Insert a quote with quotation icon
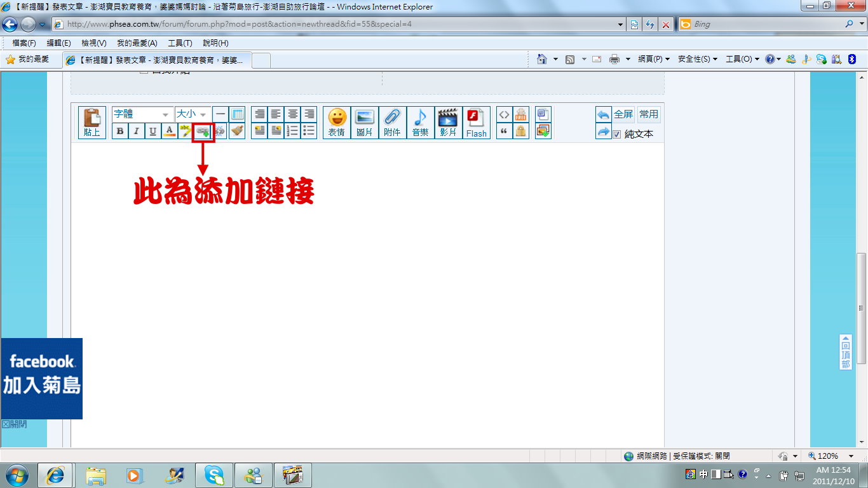This screenshot has height=488, width=868. pos(504,132)
